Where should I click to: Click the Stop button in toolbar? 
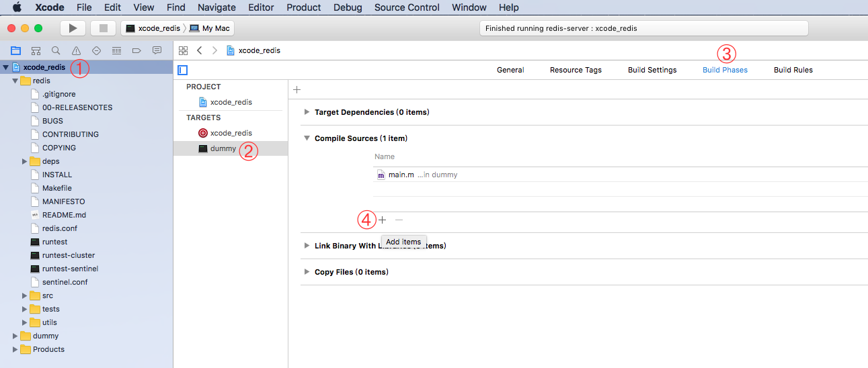(103, 28)
